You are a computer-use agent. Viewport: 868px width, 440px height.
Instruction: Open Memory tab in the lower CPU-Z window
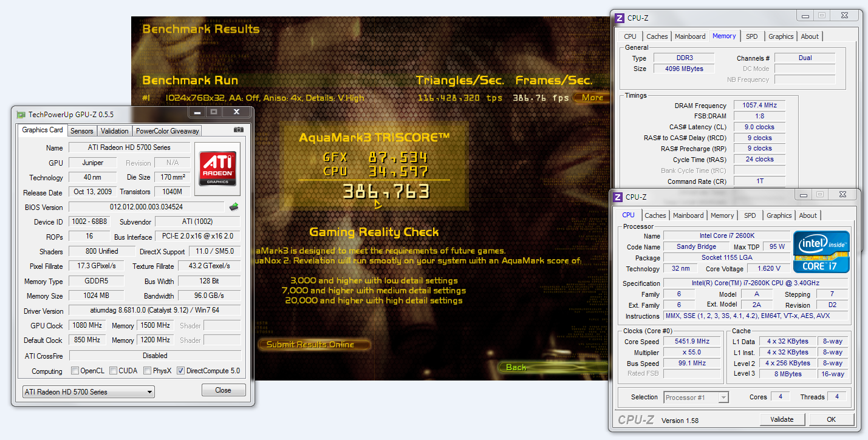(x=722, y=215)
